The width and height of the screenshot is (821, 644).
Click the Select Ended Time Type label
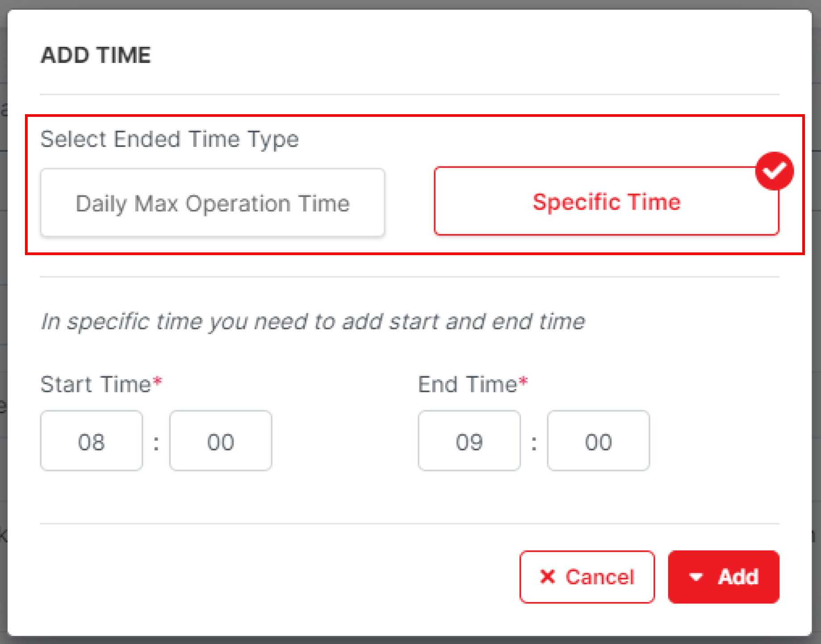pyautogui.click(x=170, y=139)
